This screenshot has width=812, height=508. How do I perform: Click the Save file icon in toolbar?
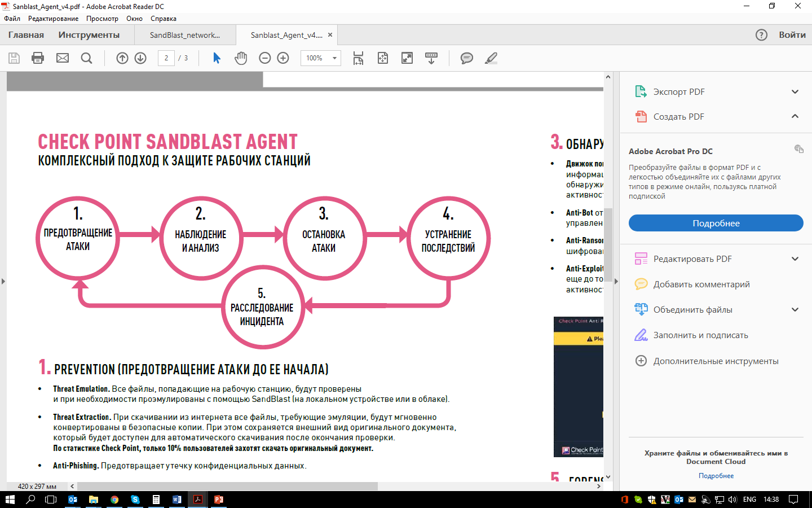point(14,58)
